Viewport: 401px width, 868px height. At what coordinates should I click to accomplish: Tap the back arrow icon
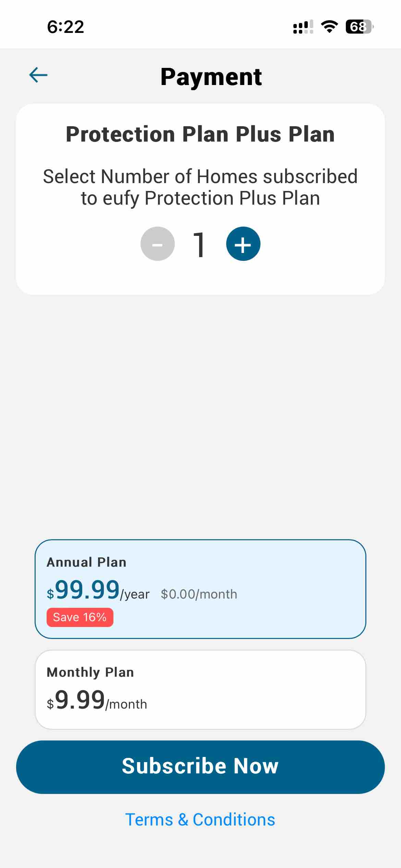pyautogui.click(x=38, y=75)
